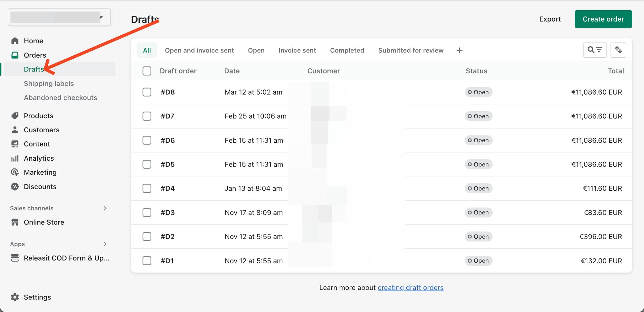Click the Marketing target icon
The width and height of the screenshot is (644, 312).
click(15, 172)
